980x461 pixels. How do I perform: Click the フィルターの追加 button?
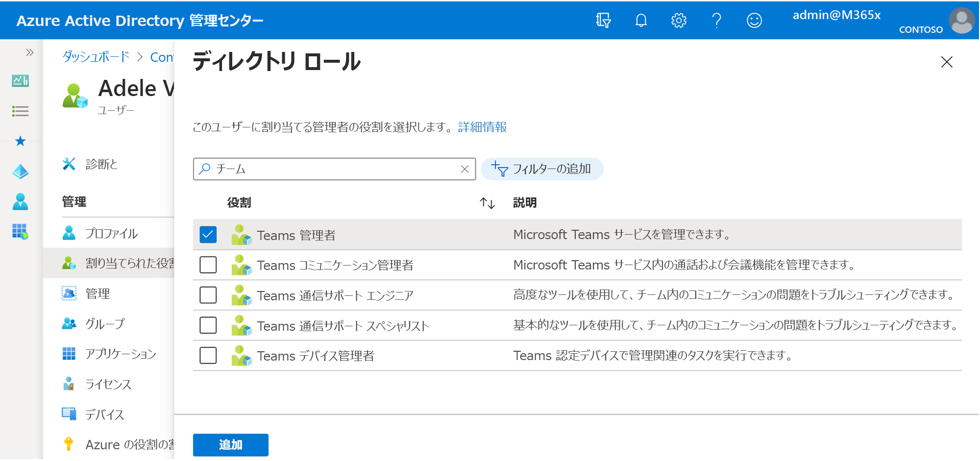pyautogui.click(x=542, y=169)
